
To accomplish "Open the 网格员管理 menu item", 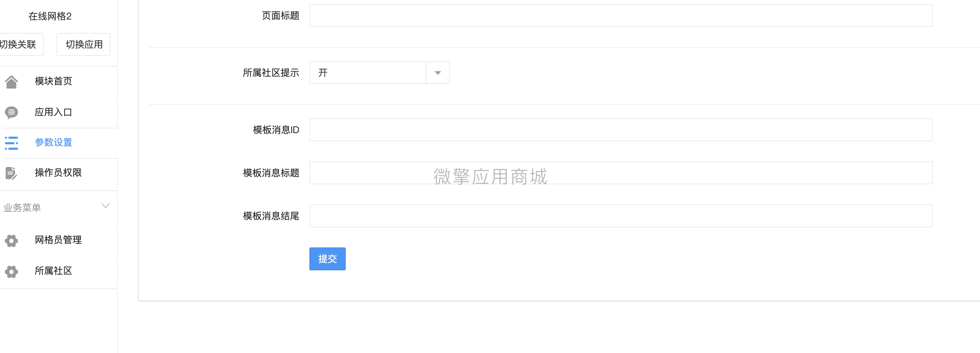I will tap(59, 240).
